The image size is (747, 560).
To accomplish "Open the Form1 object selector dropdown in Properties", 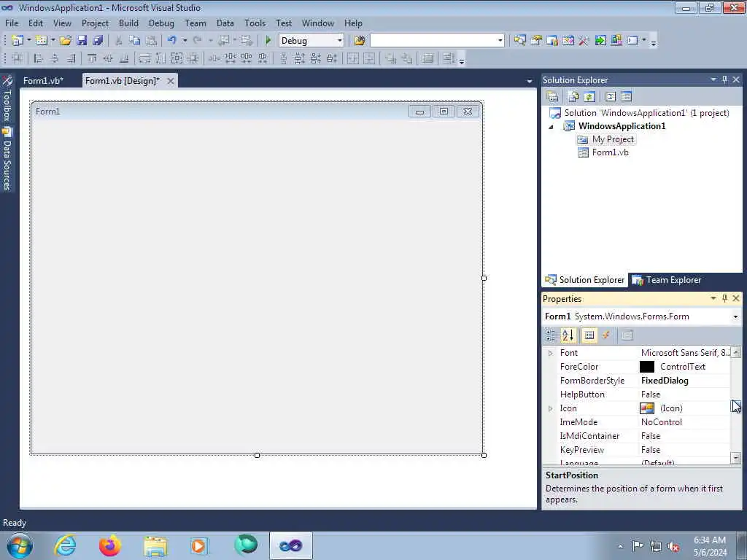I will pyautogui.click(x=735, y=316).
